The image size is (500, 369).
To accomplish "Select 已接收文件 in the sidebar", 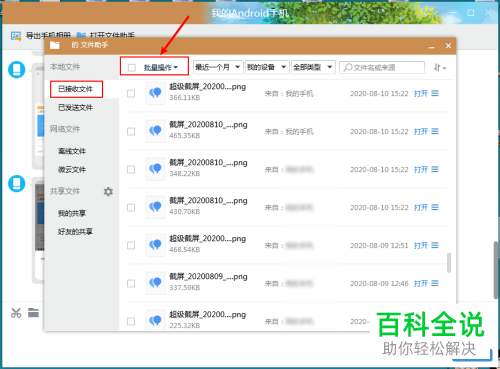I will pyautogui.click(x=76, y=89).
